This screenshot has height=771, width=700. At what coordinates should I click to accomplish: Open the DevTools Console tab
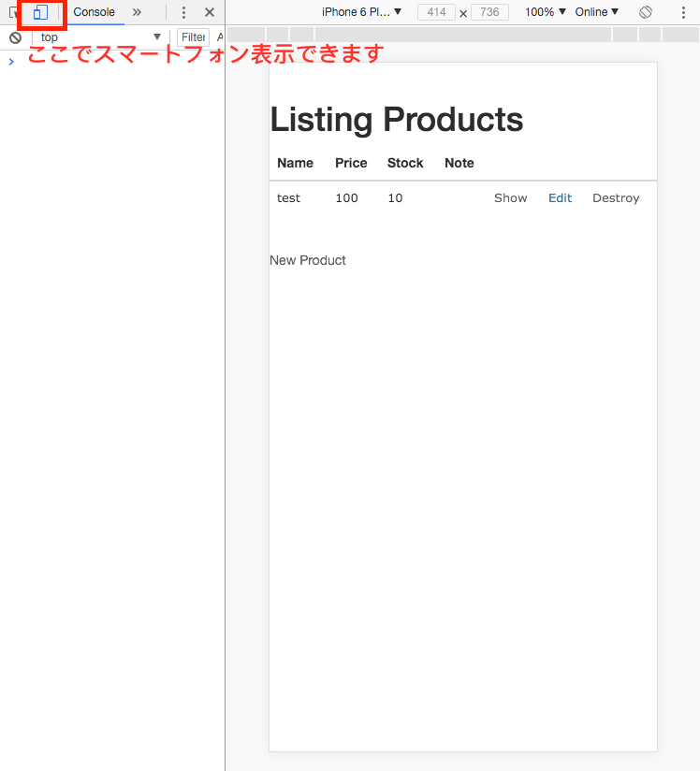94,12
